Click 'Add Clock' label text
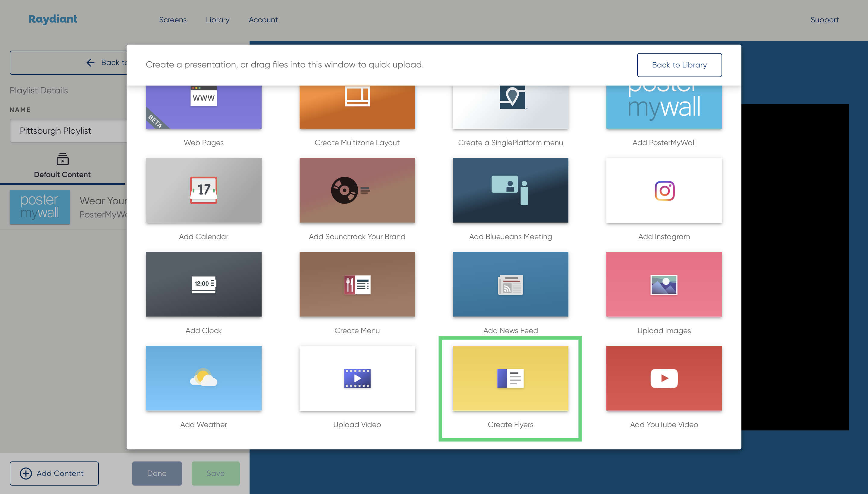This screenshot has width=868, height=494. [x=203, y=330]
